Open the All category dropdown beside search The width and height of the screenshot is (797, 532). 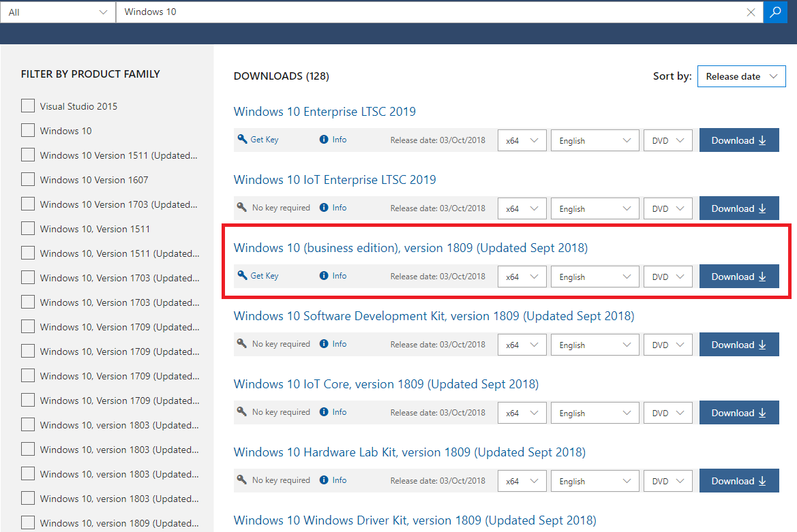tap(58, 12)
